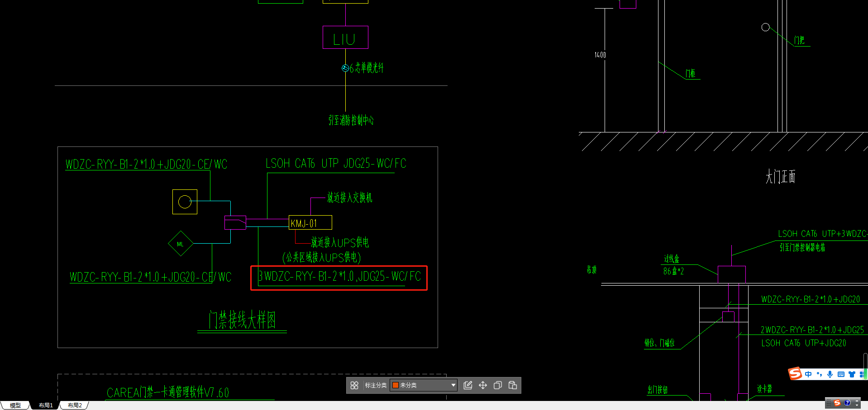
Task: Select the 大门正面 title text
Action: pos(780,176)
